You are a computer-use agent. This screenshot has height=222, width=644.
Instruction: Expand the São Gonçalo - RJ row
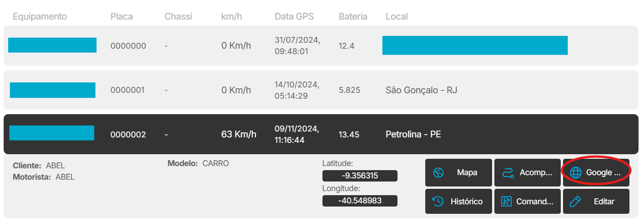pos(421,90)
